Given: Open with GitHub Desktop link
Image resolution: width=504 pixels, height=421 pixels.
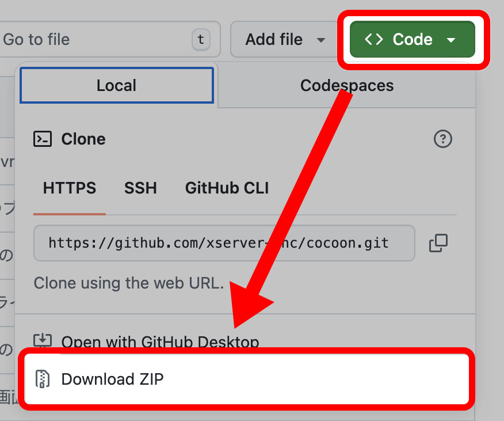Looking at the screenshot, I should 160,342.
